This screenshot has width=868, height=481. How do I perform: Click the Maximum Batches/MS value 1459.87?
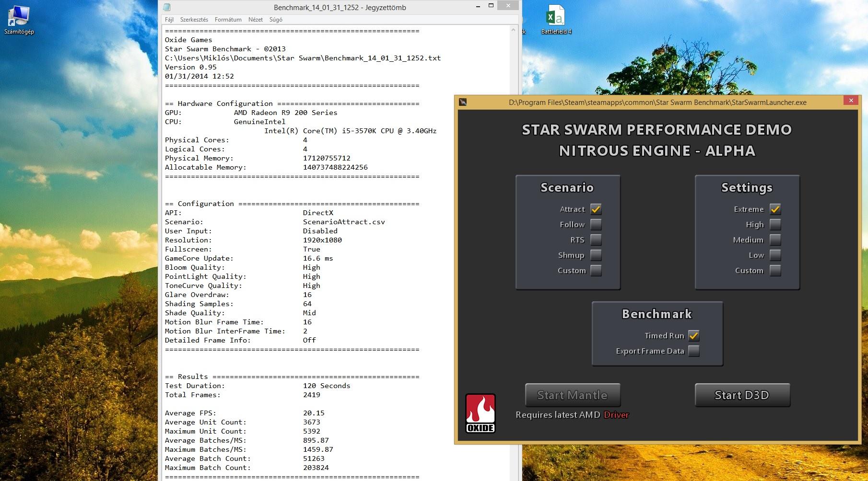[318, 449]
